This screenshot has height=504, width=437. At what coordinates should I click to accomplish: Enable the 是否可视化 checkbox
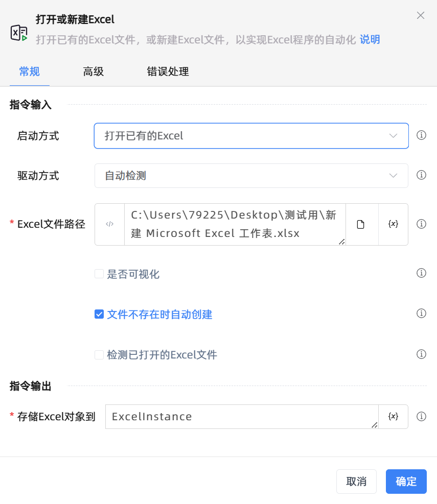(x=99, y=274)
